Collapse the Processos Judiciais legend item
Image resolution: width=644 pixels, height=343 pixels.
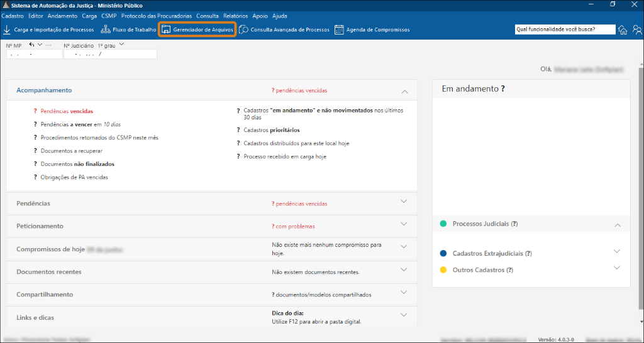coord(617,224)
